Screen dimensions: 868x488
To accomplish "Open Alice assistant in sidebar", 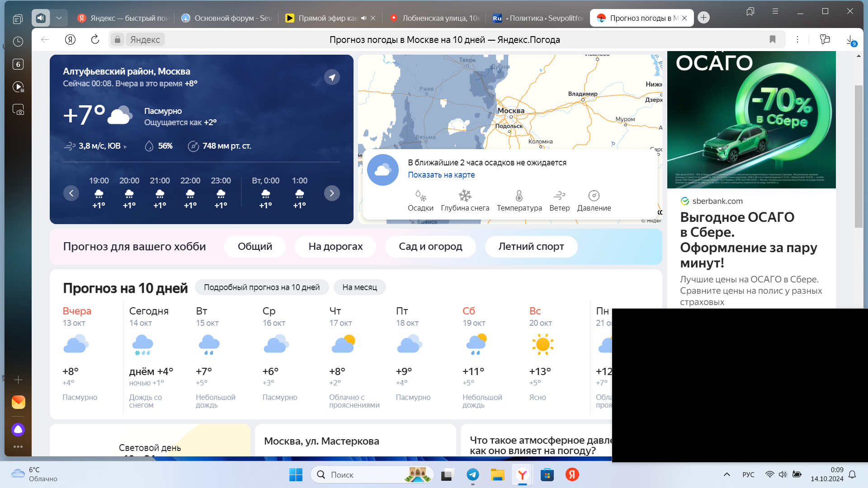I will 18,429.
